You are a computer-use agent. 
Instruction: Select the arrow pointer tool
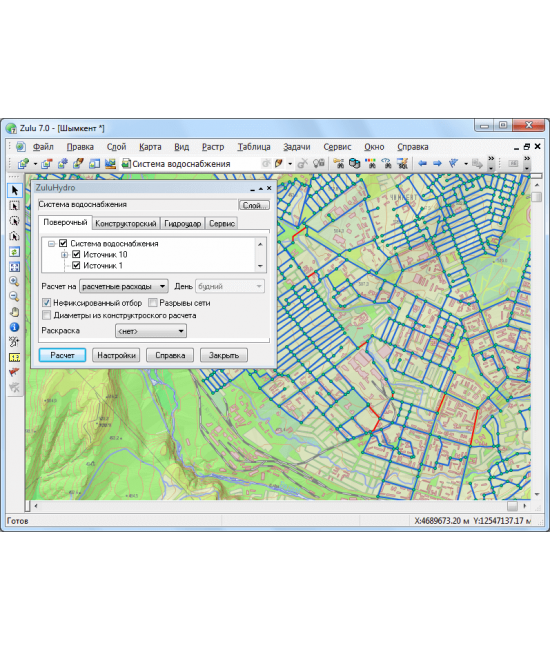[15, 191]
